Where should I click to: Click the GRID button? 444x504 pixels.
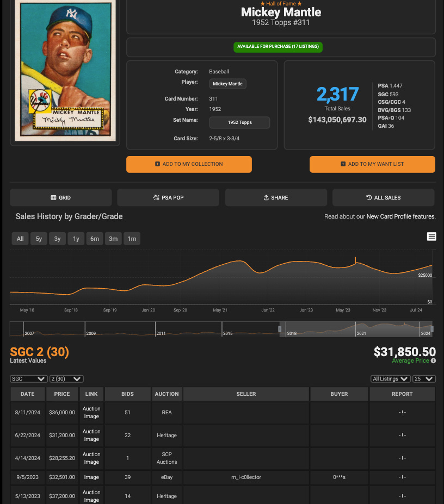tap(61, 197)
